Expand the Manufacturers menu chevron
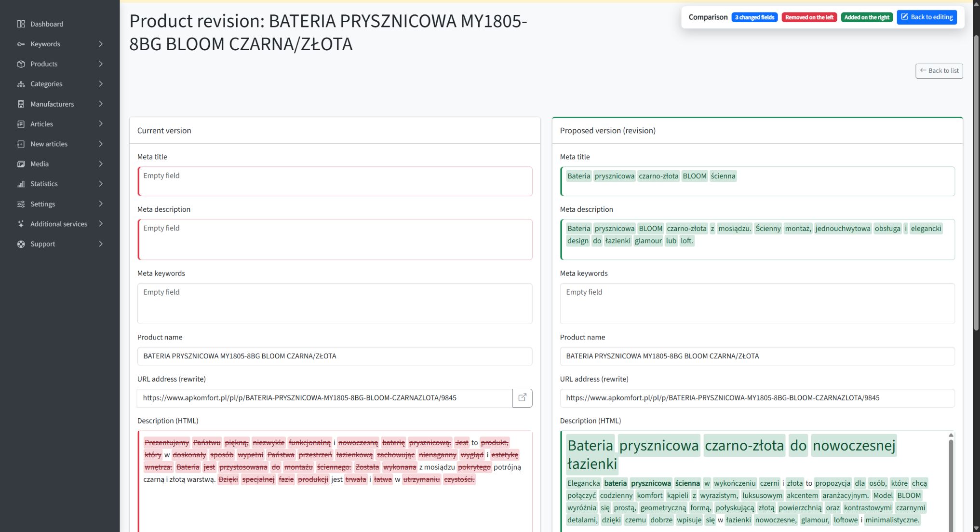 coord(101,104)
